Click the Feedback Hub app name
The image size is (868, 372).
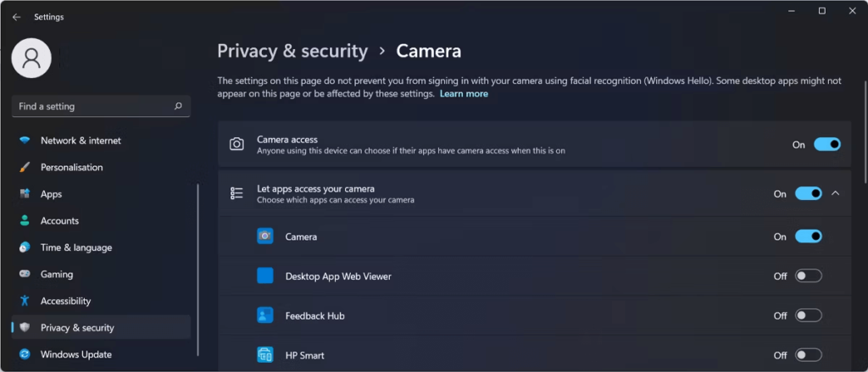point(315,315)
